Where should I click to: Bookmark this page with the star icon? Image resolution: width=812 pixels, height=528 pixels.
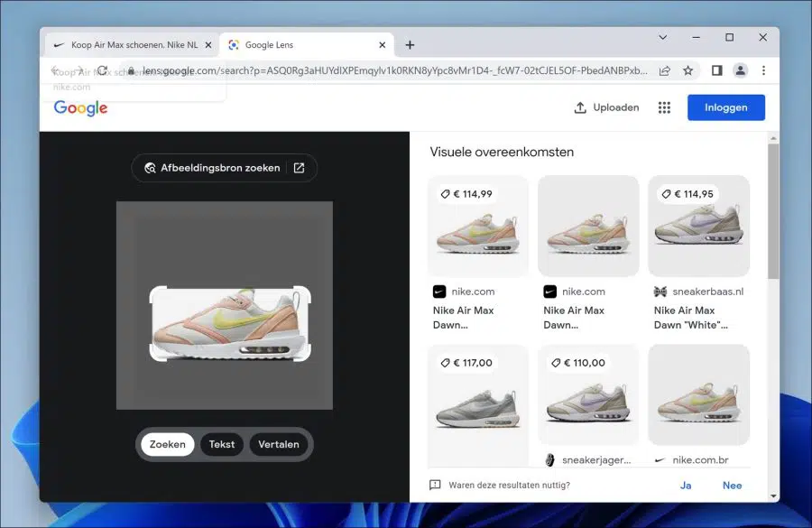[x=687, y=70]
